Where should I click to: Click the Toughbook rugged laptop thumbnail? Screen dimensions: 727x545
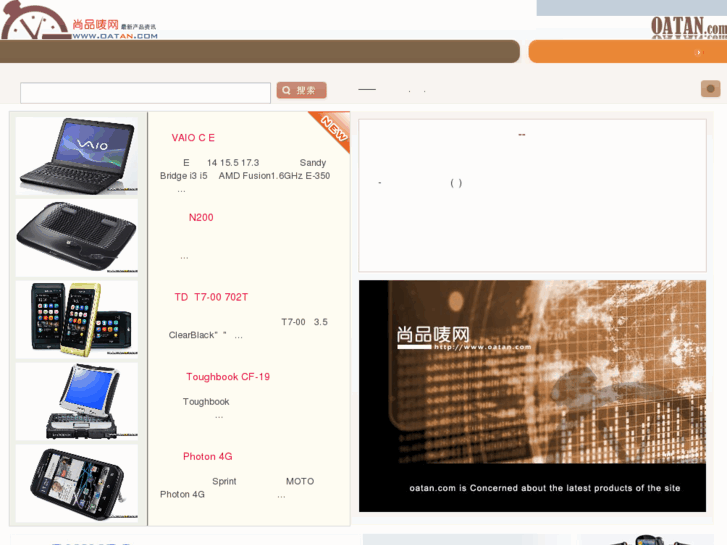tap(77, 401)
